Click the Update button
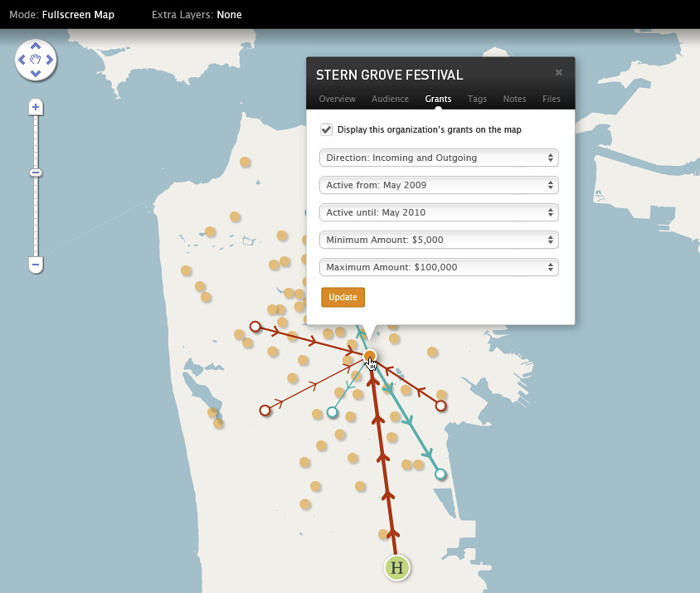This screenshot has width=700, height=593. click(x=343, y=297)
